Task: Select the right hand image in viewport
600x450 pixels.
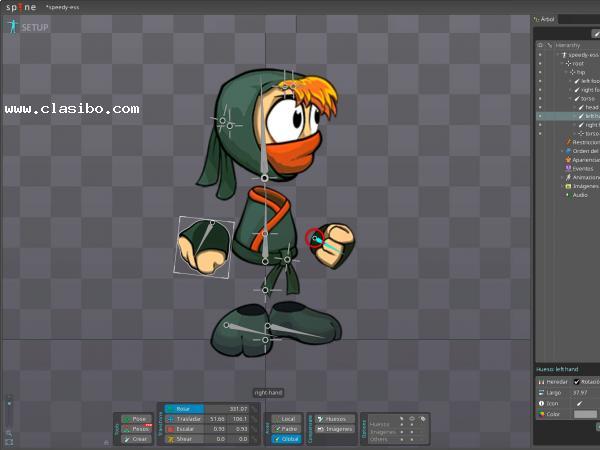Action: [204, 247]
